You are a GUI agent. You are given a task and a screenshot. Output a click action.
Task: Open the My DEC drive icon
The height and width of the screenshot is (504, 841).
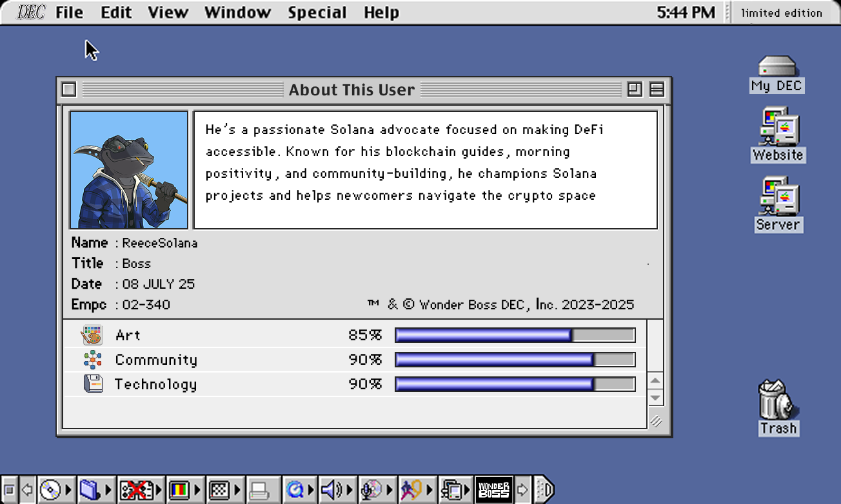click(x=777, y=66)
